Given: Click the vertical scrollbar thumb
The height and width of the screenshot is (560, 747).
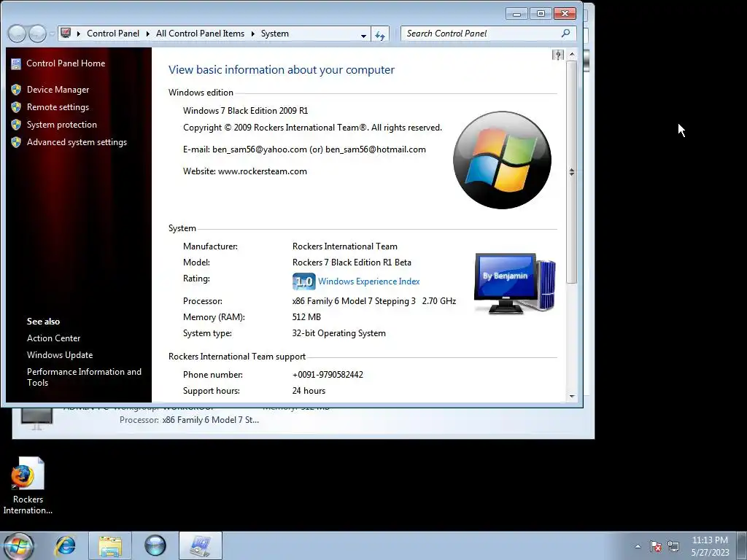Looking at the screenshot, I should 572,172.
